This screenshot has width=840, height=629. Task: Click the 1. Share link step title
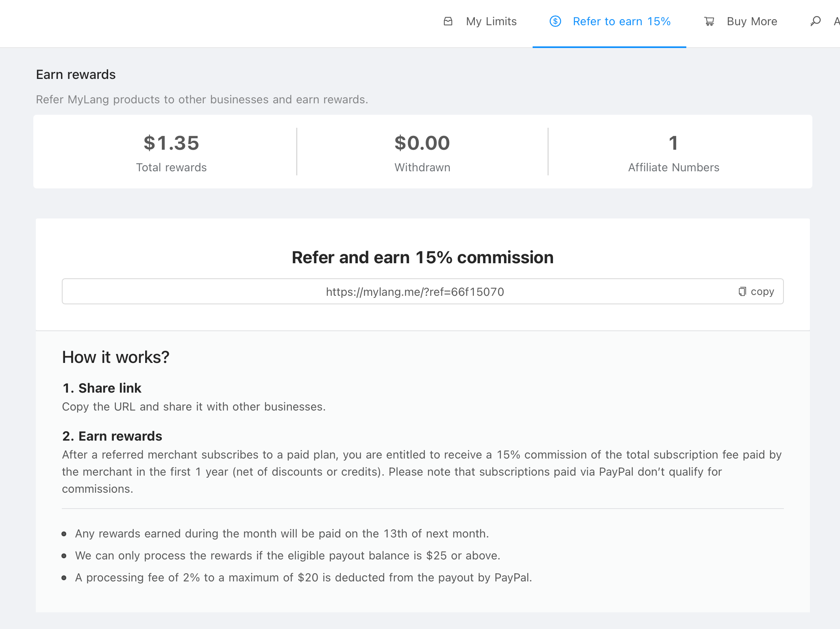(x=102, y=388)
